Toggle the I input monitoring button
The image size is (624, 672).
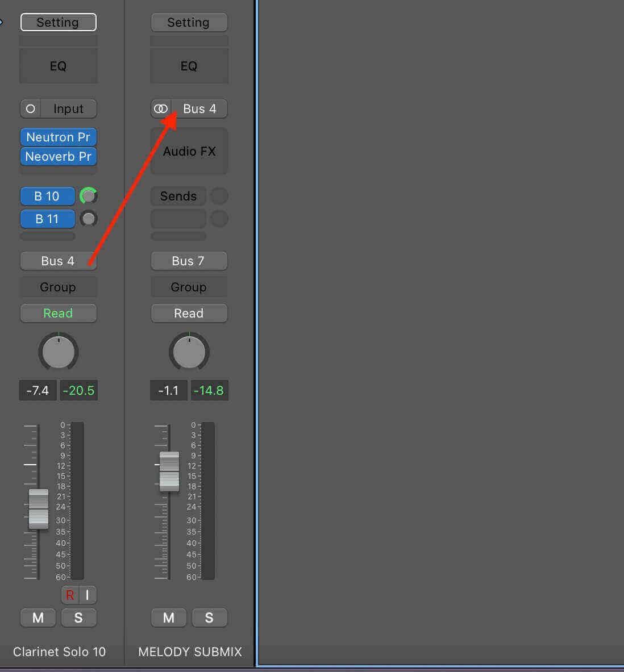(x=88, y=595)
